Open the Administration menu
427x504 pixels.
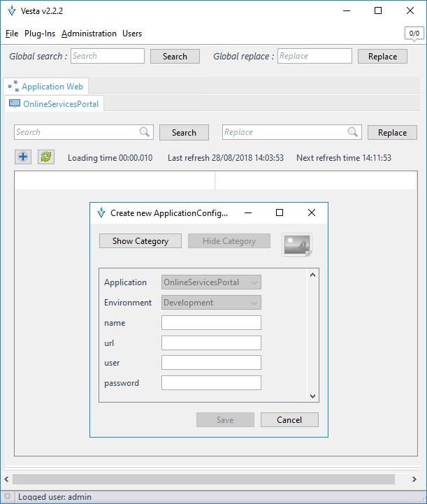pos(89,34)
